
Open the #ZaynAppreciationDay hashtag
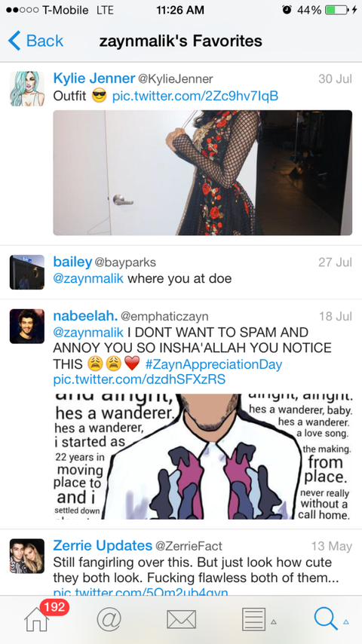pyautogui.click(x=213, y=364)
